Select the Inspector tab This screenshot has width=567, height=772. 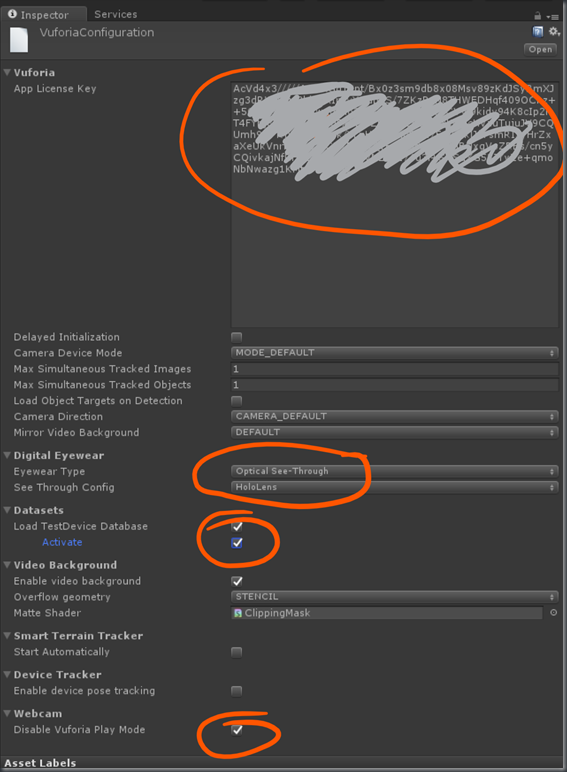click(x=44, y=14)
